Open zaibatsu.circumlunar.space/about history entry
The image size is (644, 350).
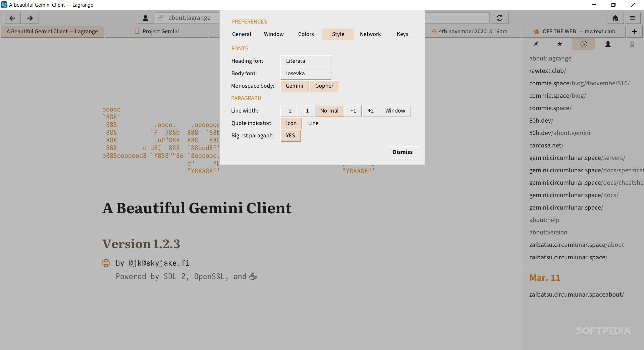coord(583,245)
